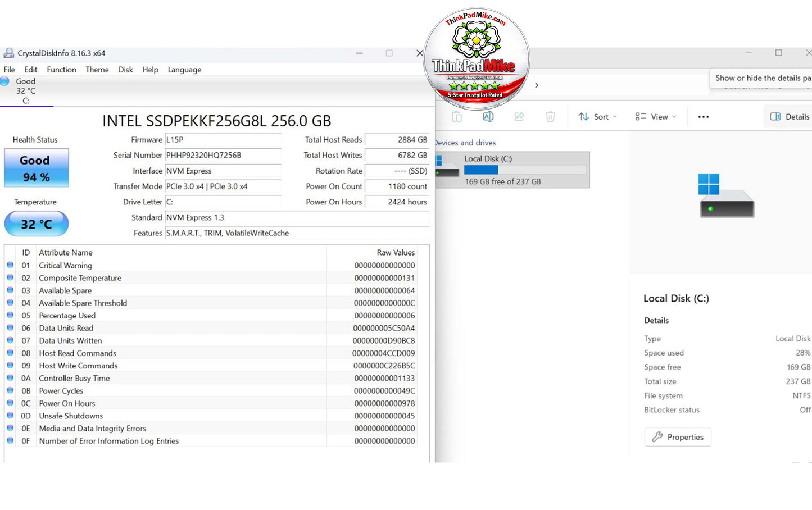Click the 32 °C temperature button

point(37,224)
